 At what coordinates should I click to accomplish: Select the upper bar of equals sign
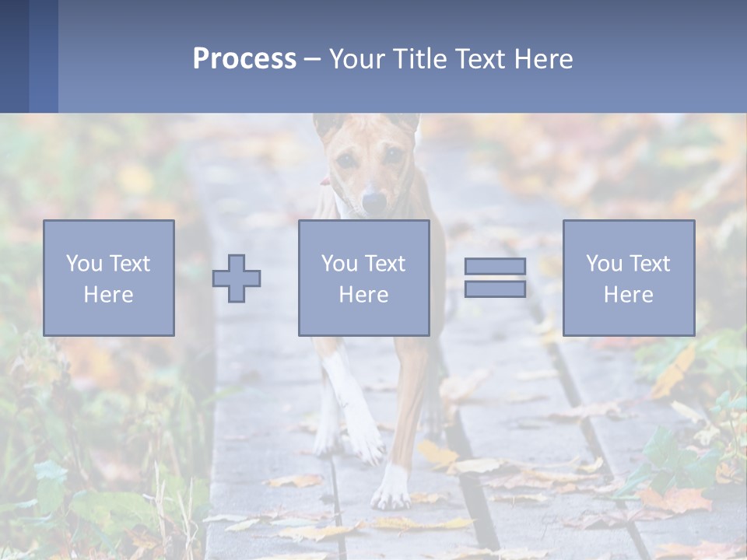tap(496, 266)
